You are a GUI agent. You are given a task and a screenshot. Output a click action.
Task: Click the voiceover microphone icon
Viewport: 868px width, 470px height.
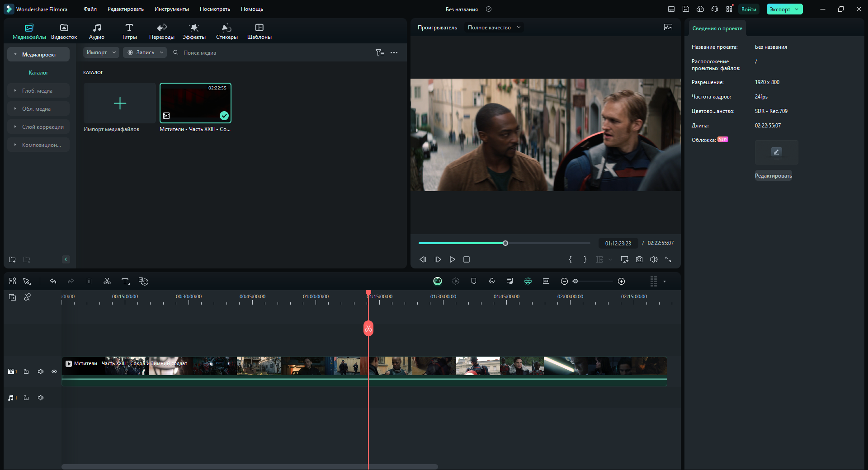[x=492, y=282]
